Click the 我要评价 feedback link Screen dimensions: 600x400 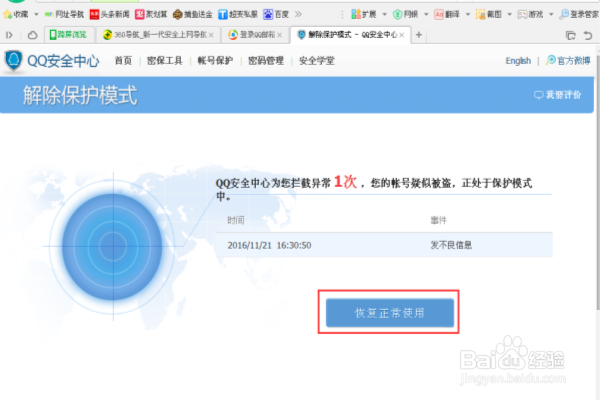pyautogui.click(x=558, y=95)
